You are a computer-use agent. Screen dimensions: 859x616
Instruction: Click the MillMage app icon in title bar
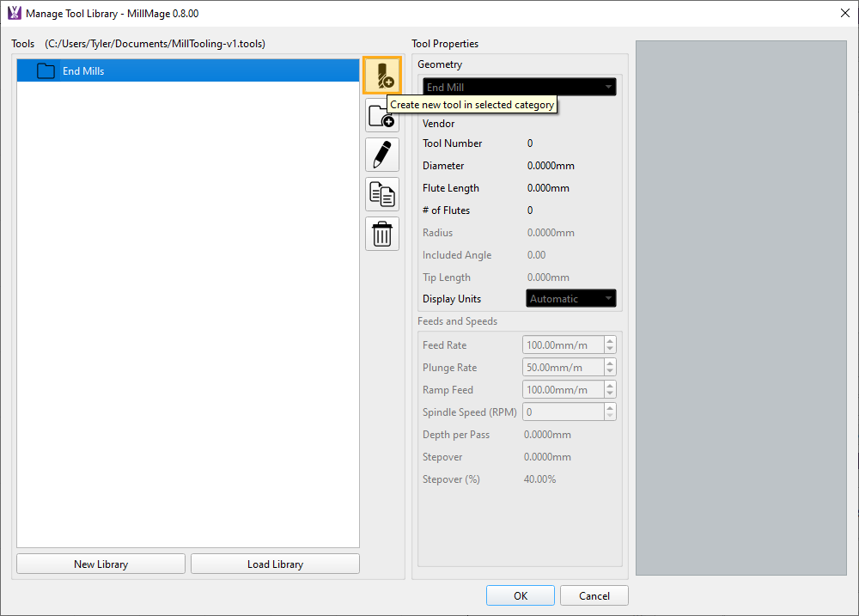[14, 13]
